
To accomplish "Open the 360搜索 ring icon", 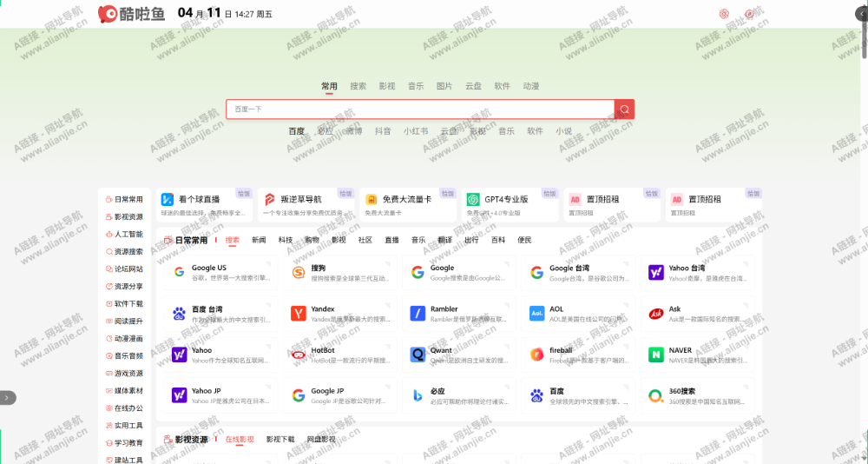I will pos(656,395).
